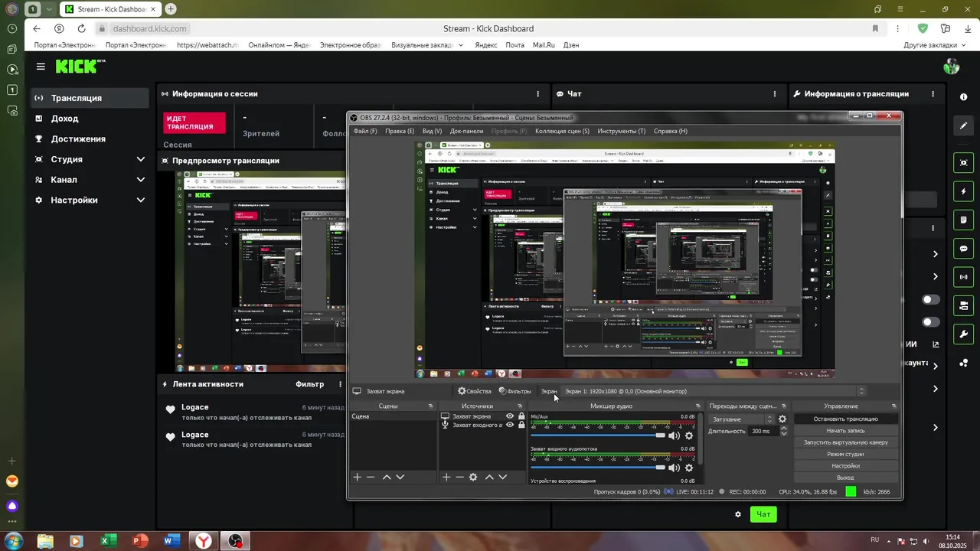The width and height of the screenshot is (980, 551).
Task: Open Визуальные закладки bookmark folder dropdown
Action: coord(427,45)
